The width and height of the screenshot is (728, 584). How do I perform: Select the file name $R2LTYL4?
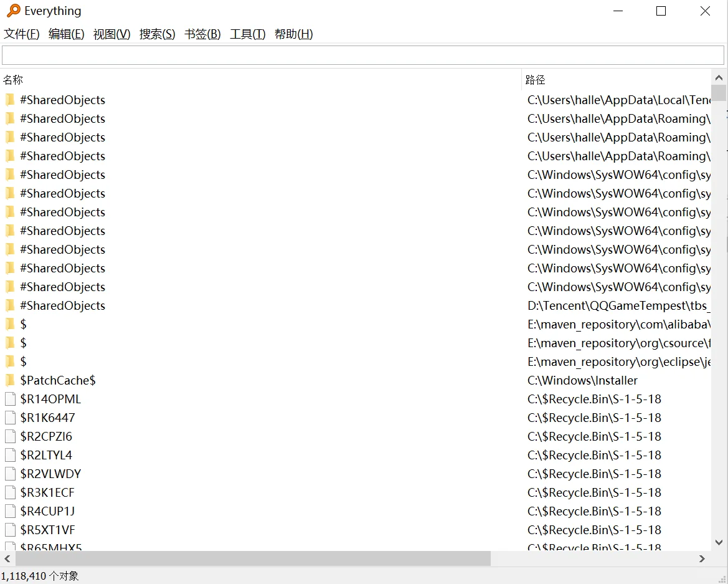[x=46, y=455]
